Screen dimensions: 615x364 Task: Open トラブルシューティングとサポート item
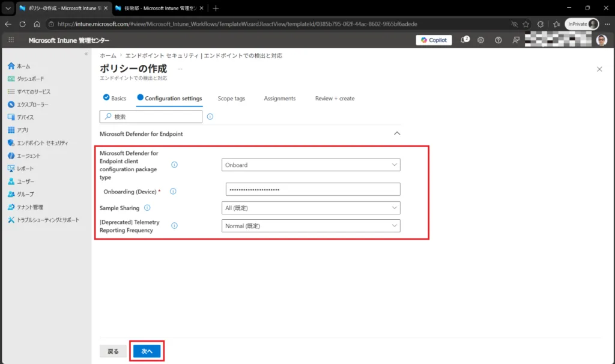coord(43,220)
